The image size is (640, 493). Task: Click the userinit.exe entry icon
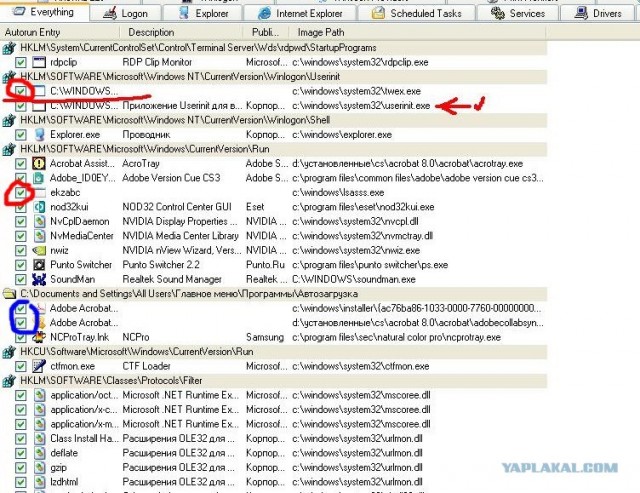pos(39,106)
